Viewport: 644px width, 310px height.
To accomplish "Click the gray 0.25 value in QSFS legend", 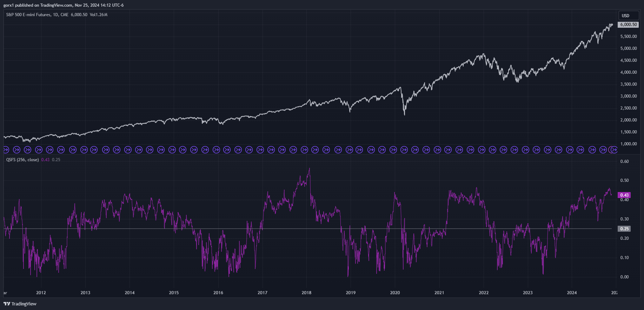I will 56,160.
